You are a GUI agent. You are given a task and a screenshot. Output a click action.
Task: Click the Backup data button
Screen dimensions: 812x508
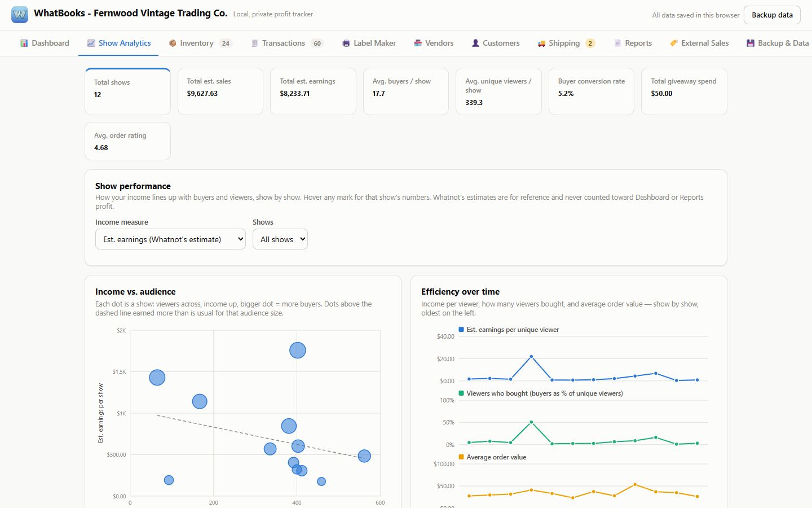click(x=772, y=15)
